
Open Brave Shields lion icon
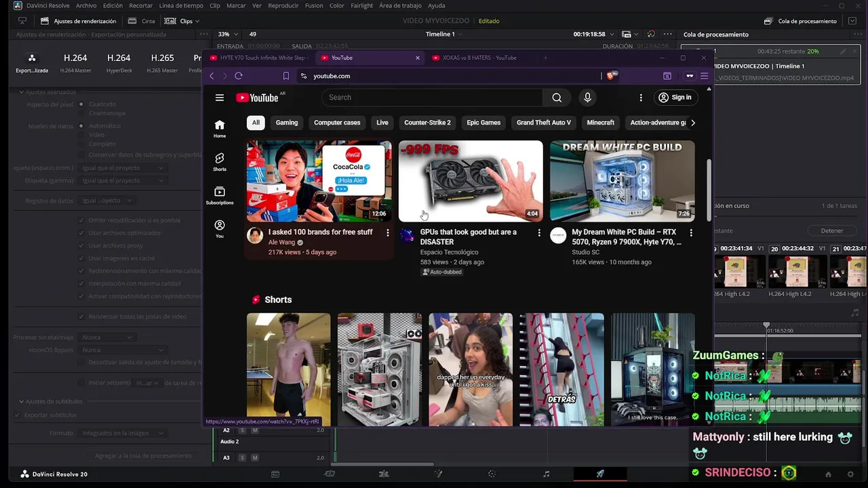(x=610, y=76)
